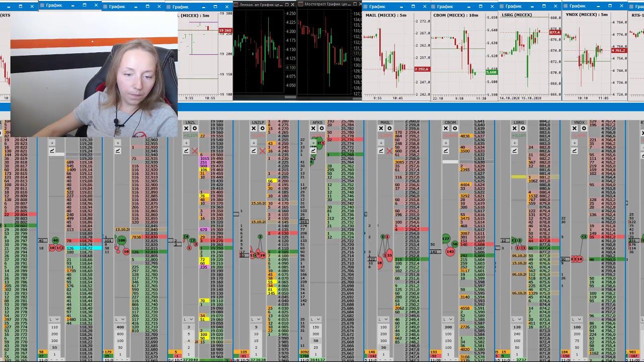Screen dimensions: 644x362
Task: Click LNZL price level 19 490
Action: [216, 158]
